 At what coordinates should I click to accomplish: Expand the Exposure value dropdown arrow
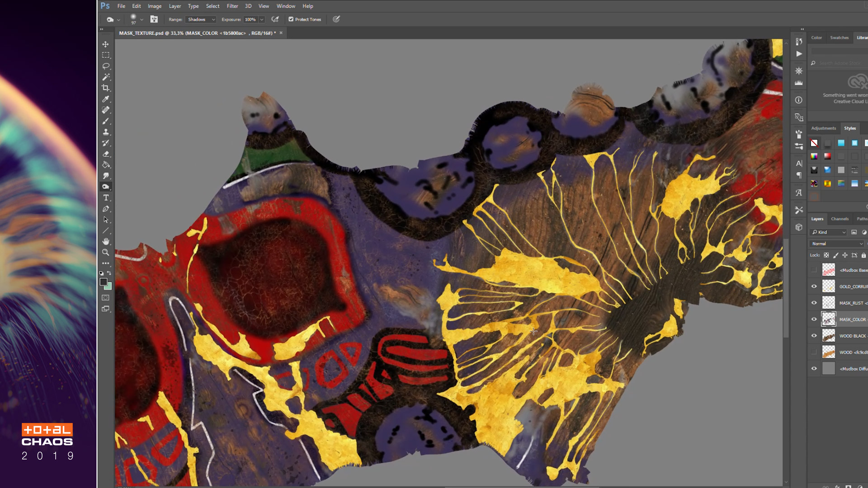pyautogui.click(x=262, y=19)
